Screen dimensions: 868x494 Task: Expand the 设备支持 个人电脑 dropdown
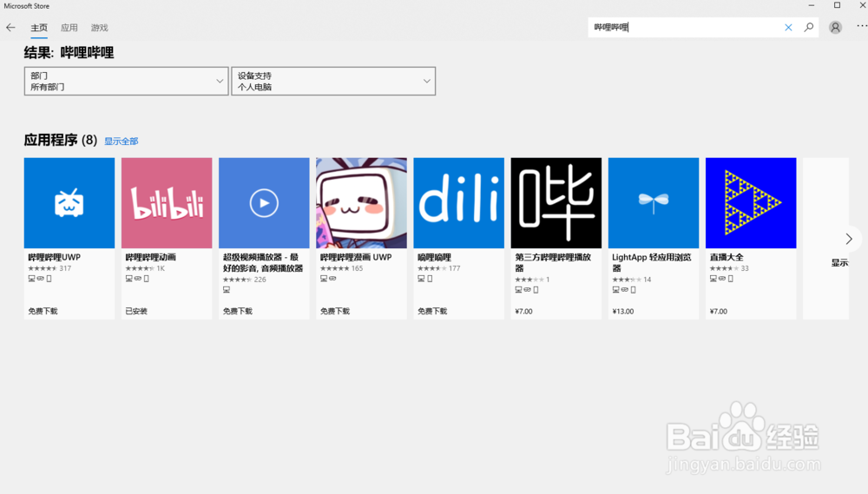(x=333, y=81)
